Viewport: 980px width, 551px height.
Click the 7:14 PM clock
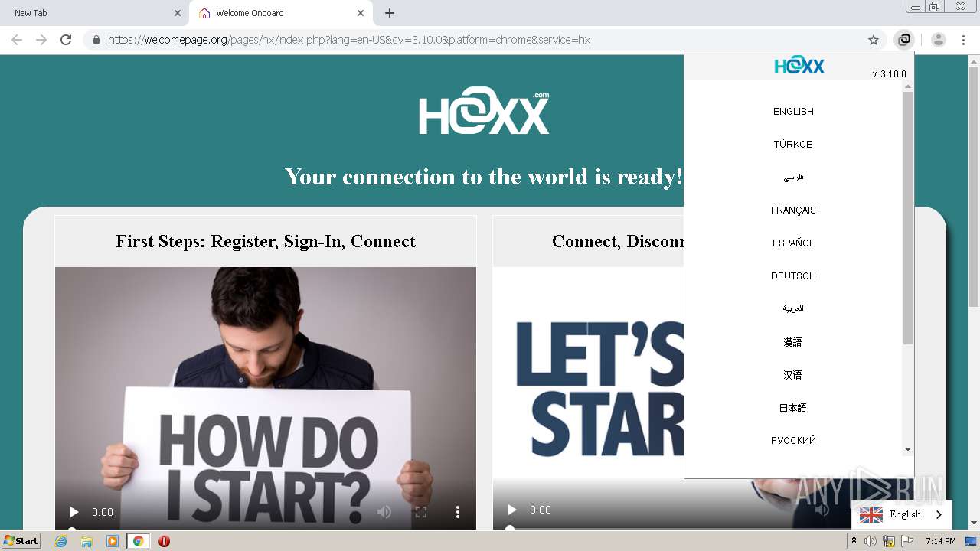click(x=940, y=541)
